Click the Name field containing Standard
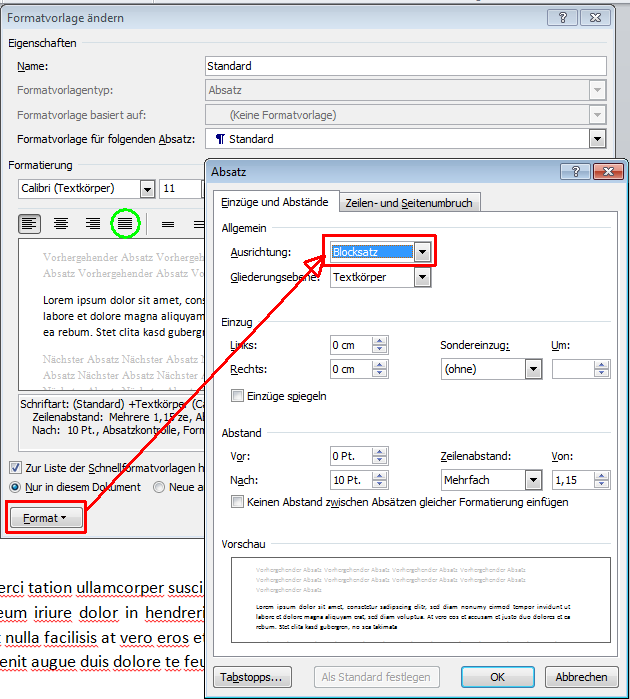630x699 pixels. coord(406,66)
